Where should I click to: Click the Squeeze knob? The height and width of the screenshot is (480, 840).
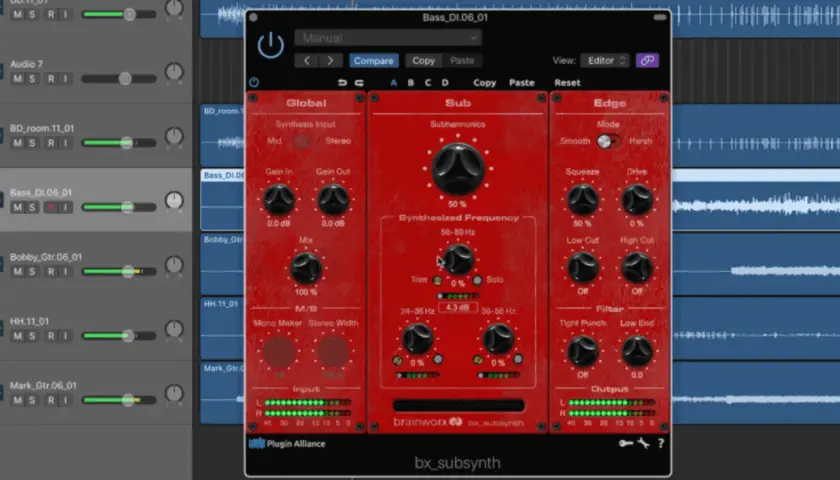pos(582,199)
